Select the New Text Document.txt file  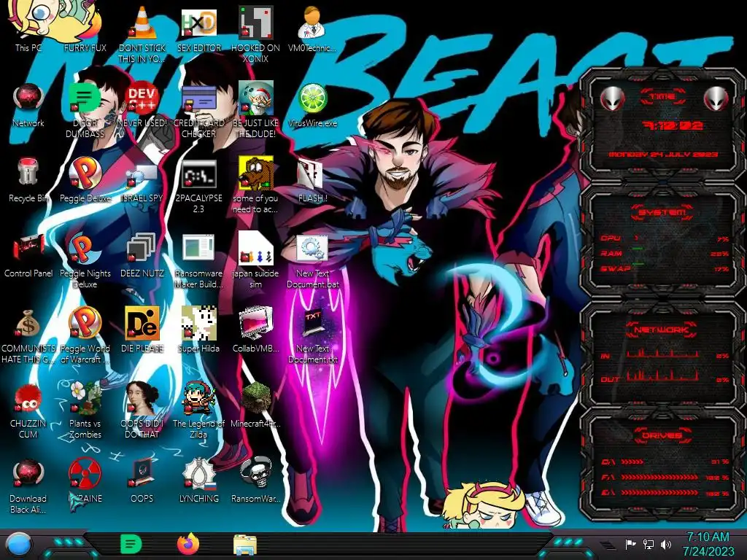click(x=312, y=335)
